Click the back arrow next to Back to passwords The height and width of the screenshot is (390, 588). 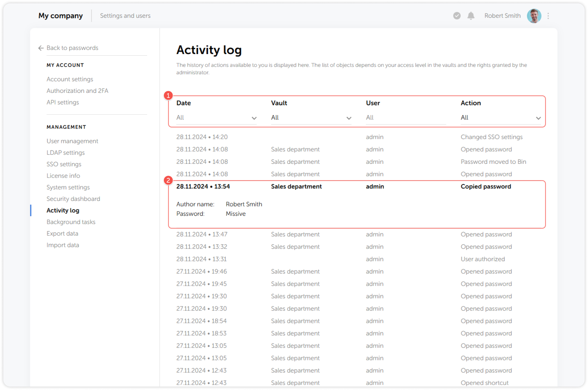click(40, 48)
